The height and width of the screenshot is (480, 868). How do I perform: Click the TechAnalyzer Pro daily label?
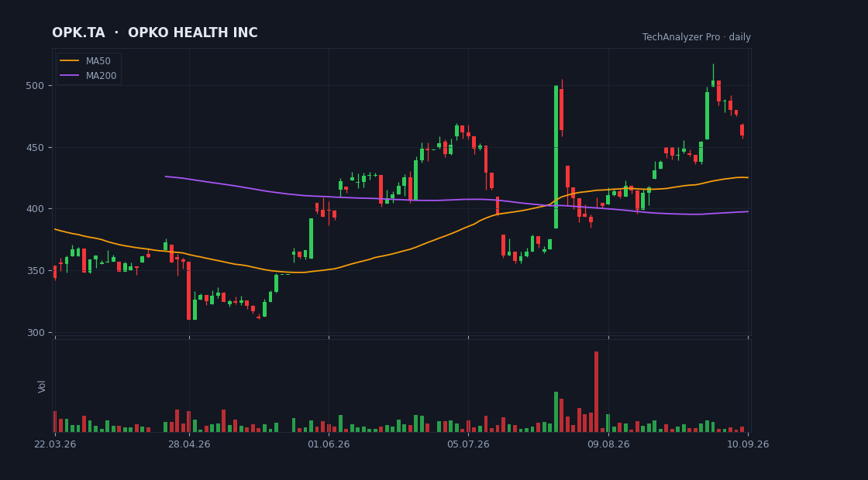click(x=697, y=37)
